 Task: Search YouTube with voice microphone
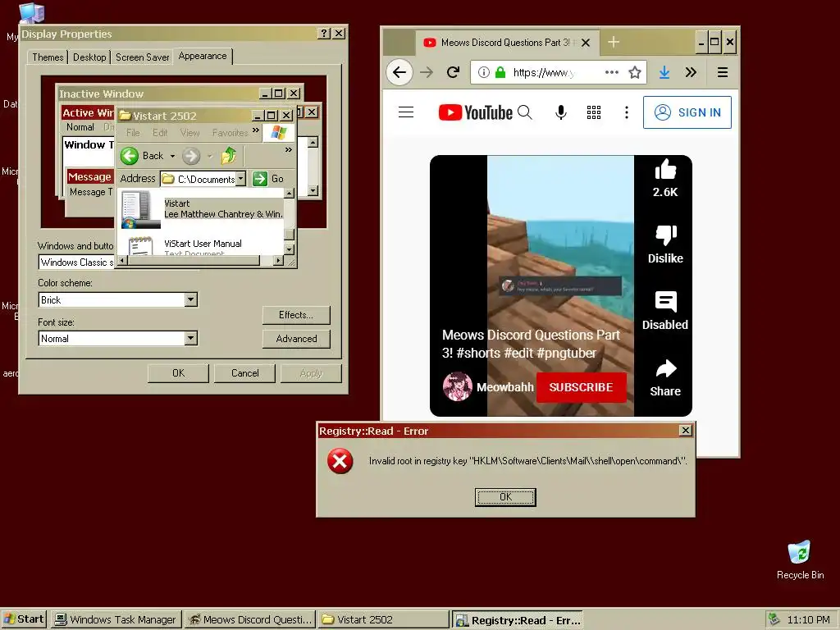point(561,112)
